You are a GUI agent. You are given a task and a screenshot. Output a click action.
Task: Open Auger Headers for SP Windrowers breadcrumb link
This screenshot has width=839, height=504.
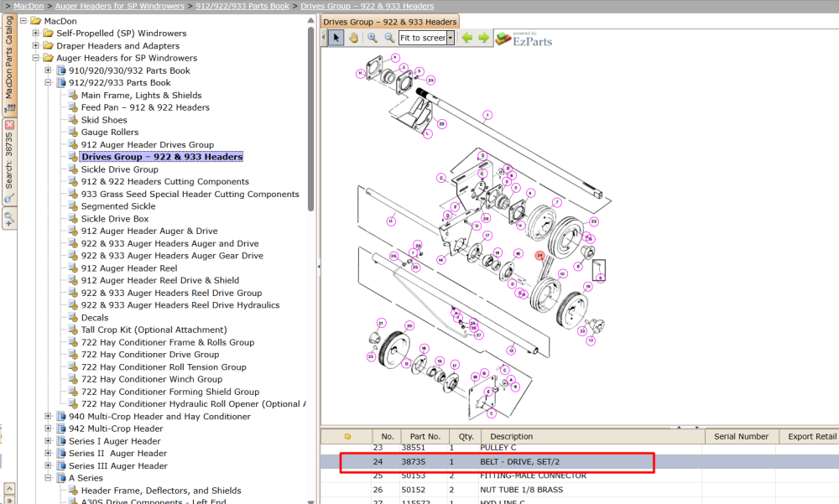[120, 6]
